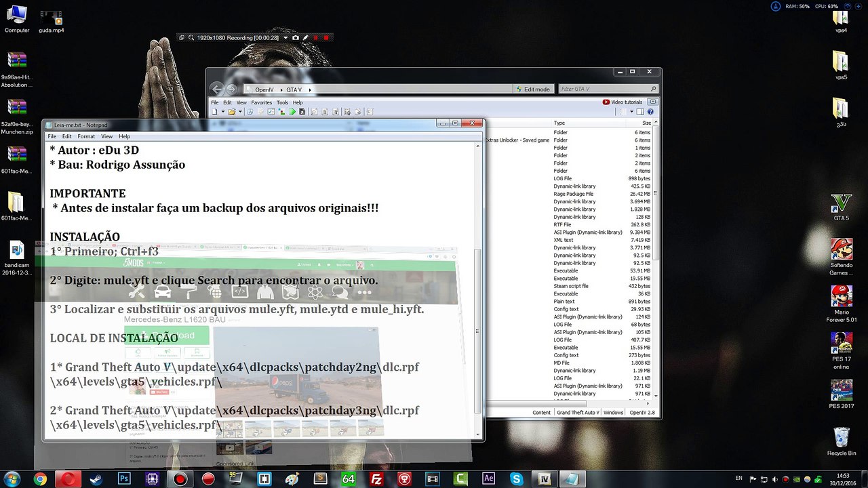Image resolution: width=868 pixels, height=488 pixels.
Task: Switch to Notepad in the taskbar
Action: click(572, 479)
